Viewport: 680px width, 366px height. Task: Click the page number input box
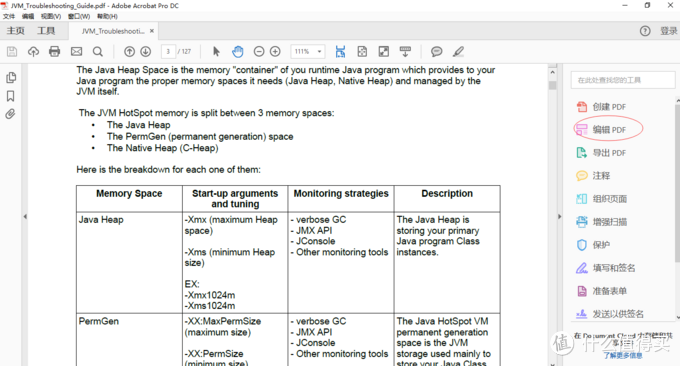coord(168,52)
